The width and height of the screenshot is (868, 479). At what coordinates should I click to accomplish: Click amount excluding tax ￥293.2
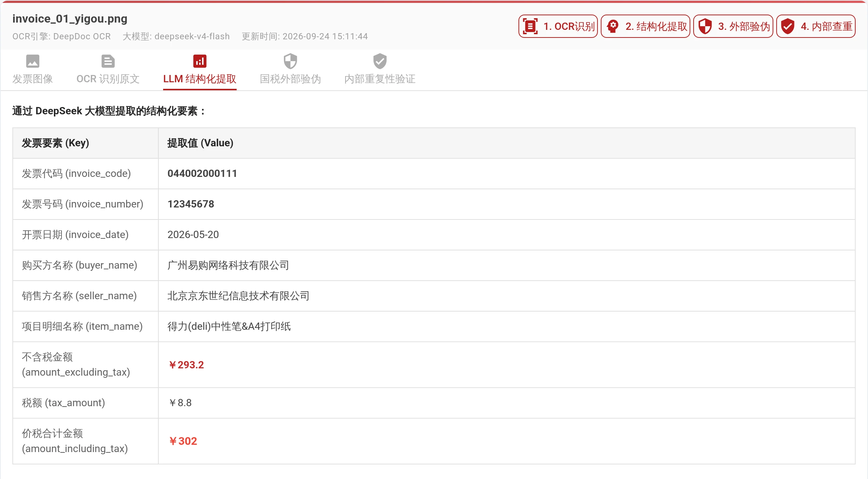point(186,365)
